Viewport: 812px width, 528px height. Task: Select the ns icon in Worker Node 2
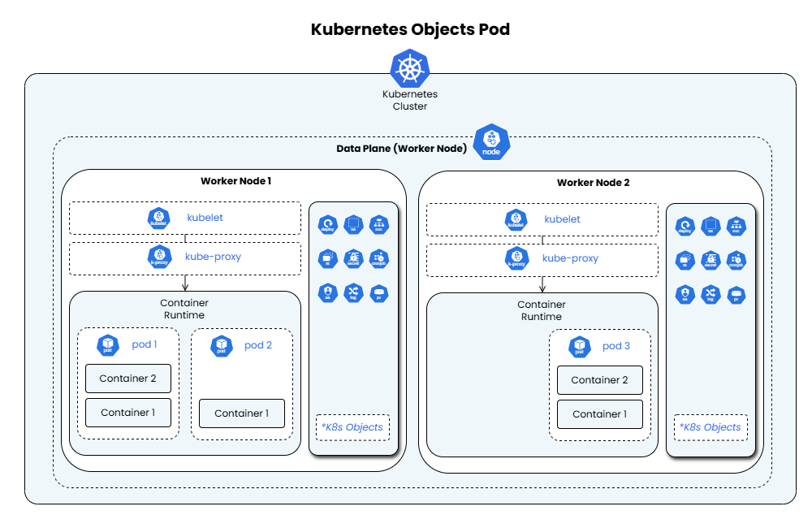pos(710,226)
